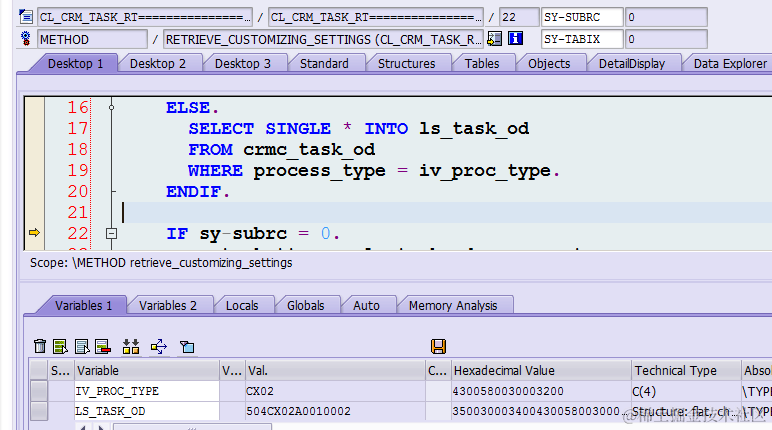Click the blue filter box toolbar icon
The height and width of the screenshot is (430, 772).
tap(187, 347)
